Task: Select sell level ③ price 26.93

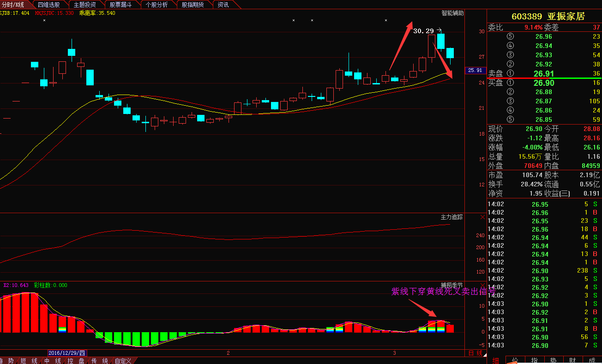Action: click(544, 55)
